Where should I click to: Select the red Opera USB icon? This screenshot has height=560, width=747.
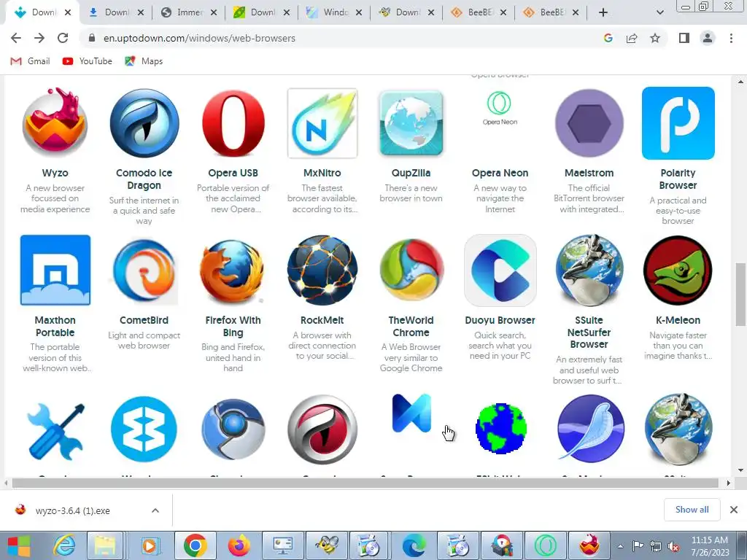(x=233, y=122)
